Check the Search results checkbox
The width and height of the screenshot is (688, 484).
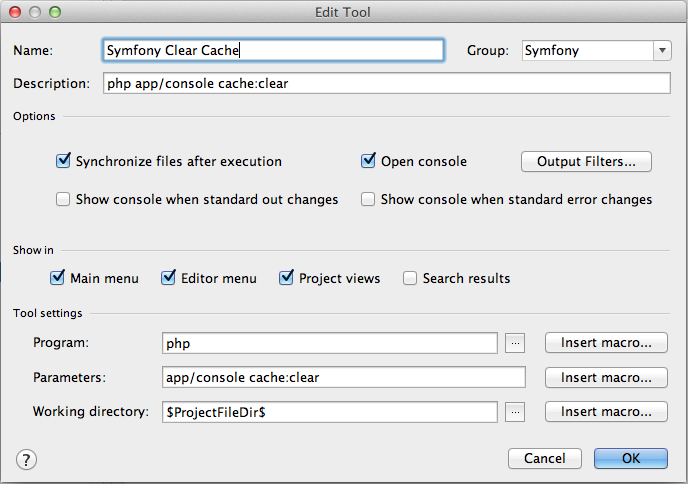tap(410, 278)
